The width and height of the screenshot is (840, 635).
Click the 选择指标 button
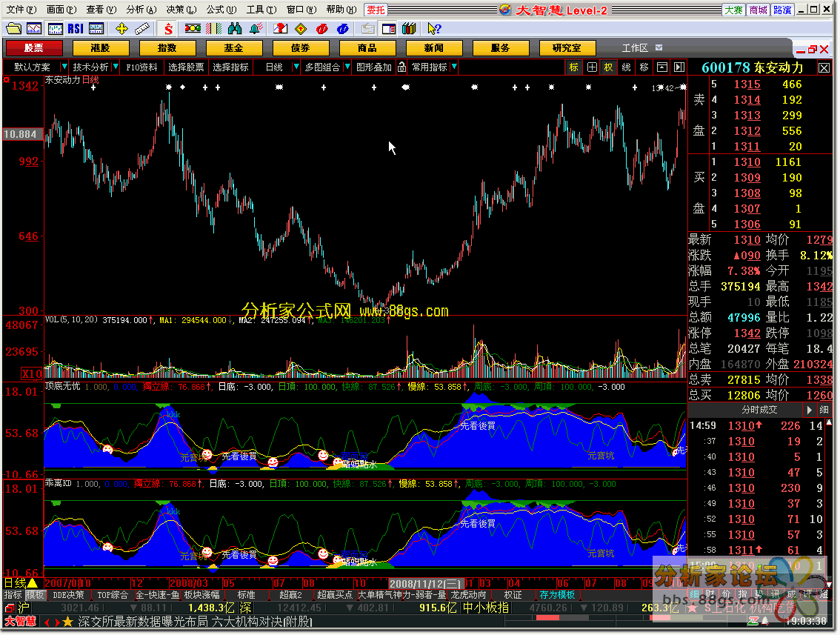point(230,67)
